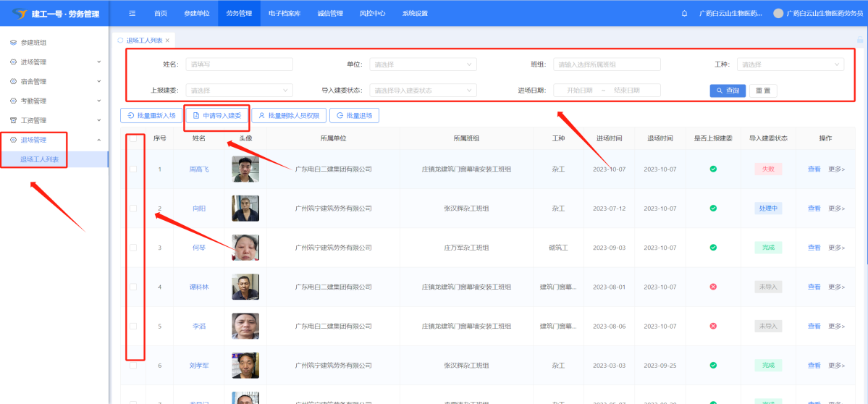The width and height of the screenshot is (868, 404).
Task: Click the green status icon for 周高飞
Action: pyautogui.click(x=713, y=169)
